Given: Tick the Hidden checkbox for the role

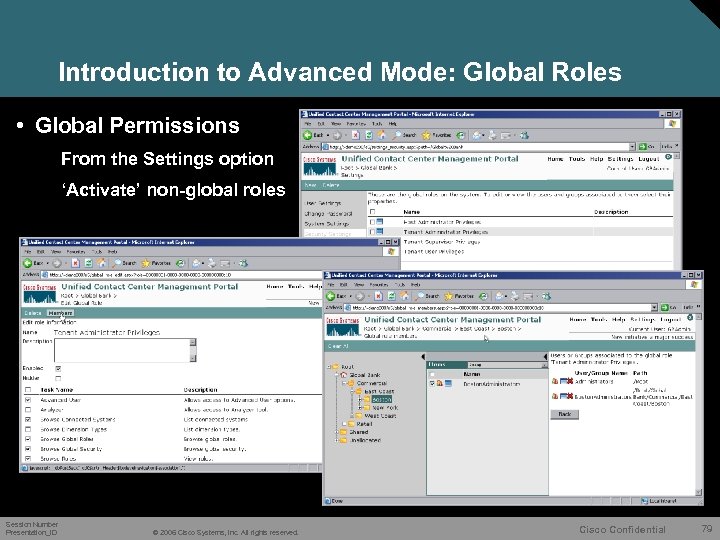Looking at the screenshot, I should [x=58, y=378].
